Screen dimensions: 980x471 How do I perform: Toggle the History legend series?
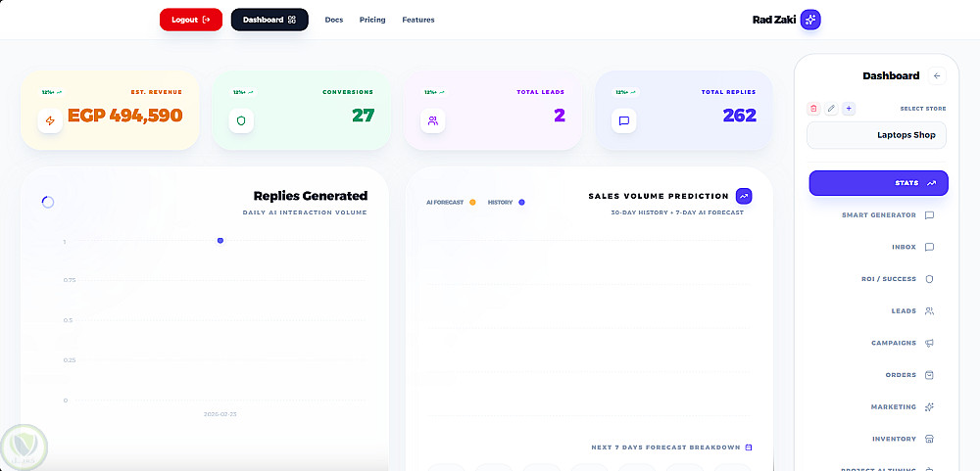[507, 203]
